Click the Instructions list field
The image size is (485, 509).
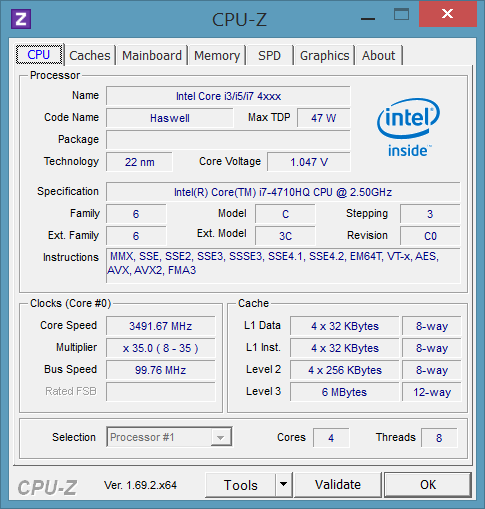click(283, 266)
